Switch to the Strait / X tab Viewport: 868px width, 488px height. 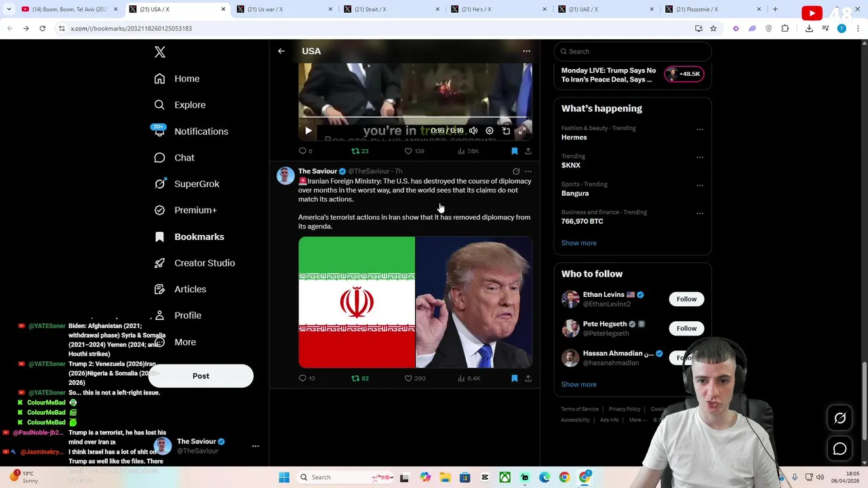tap(393, 9)
